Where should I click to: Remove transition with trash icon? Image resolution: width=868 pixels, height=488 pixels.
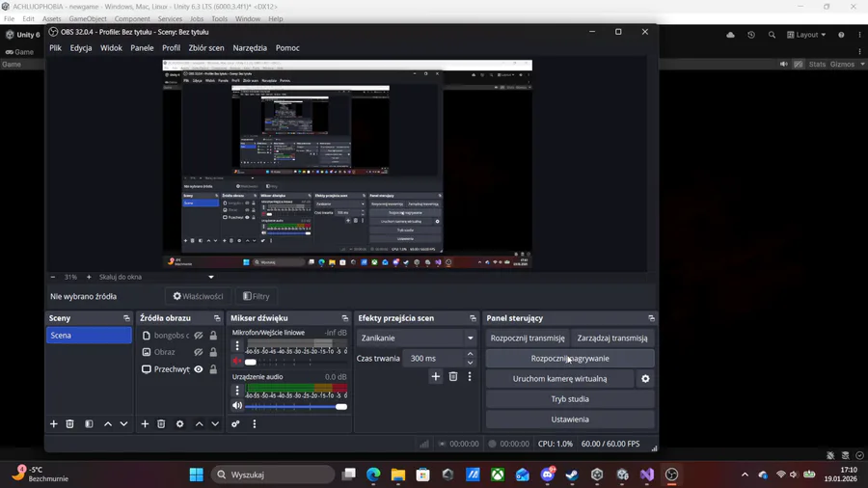(453, 376)
